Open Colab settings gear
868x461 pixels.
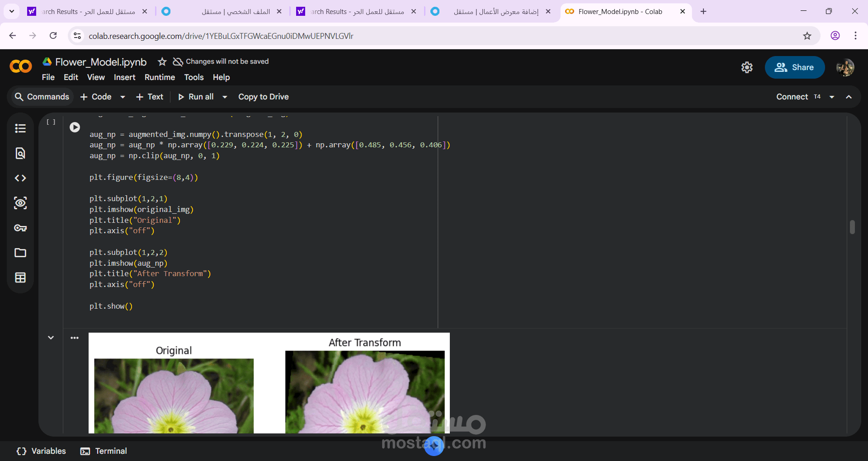[x=747, y=67]
